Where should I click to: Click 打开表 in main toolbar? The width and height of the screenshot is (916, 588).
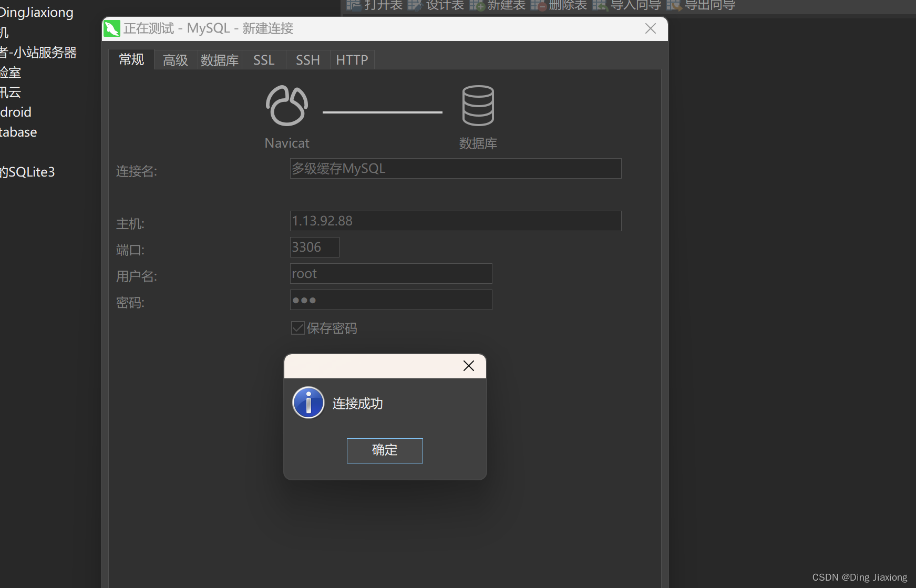(375, 5)
